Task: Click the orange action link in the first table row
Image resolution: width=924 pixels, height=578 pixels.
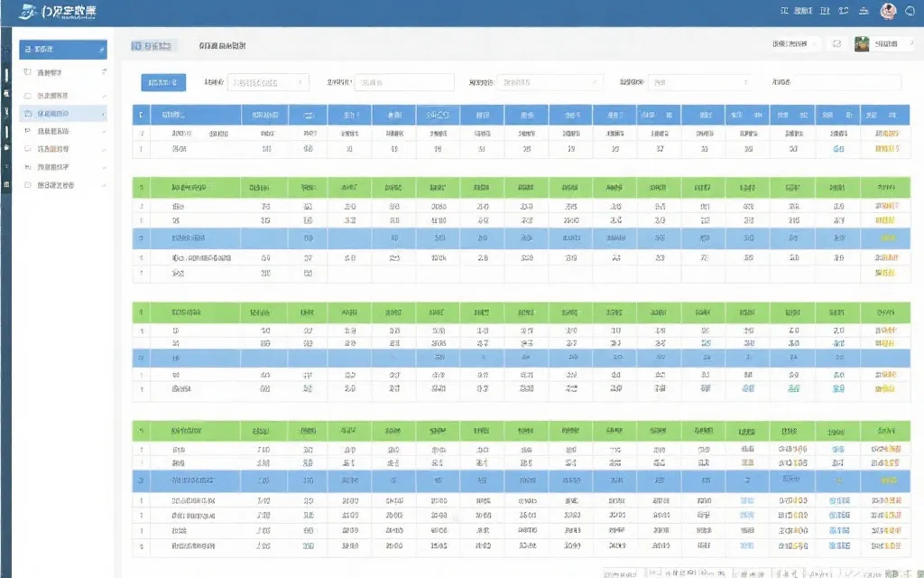Action: pyautogui.click(x=886, y=133)
